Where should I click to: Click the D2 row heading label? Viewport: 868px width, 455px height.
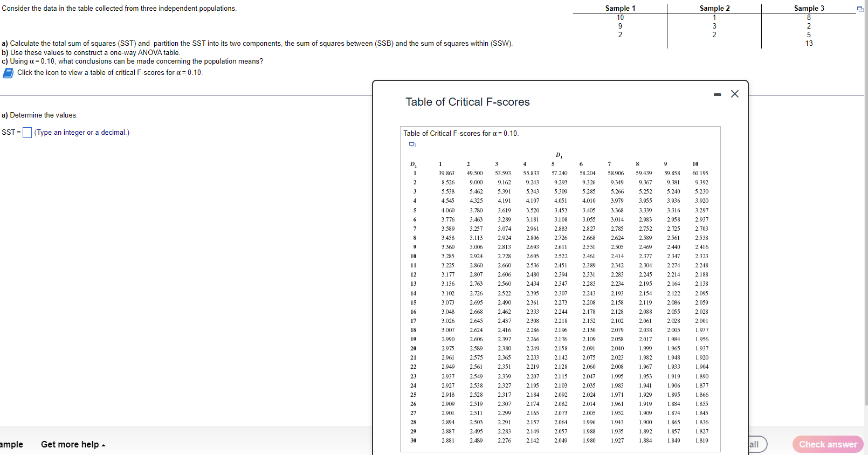(413, 164)
